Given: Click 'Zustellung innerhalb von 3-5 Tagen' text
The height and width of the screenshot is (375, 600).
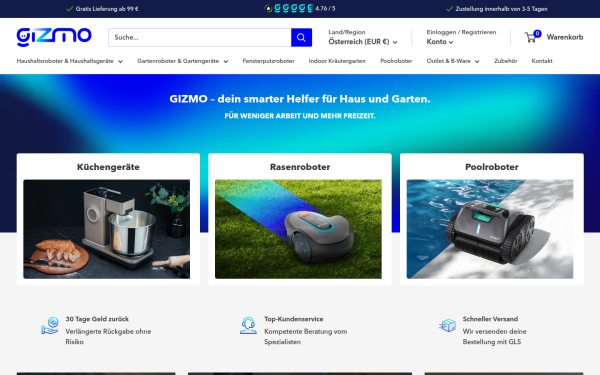Looking at the screenshot, I should [501, 9].
